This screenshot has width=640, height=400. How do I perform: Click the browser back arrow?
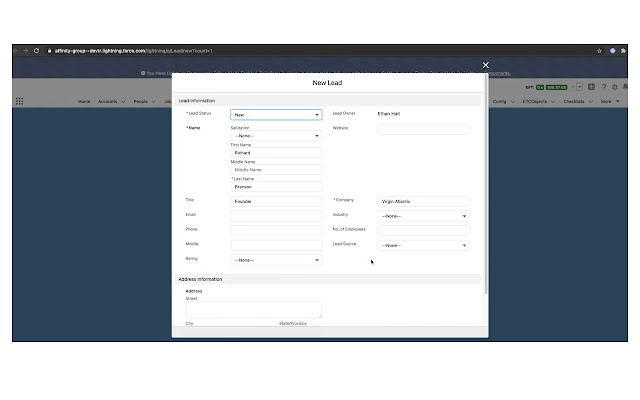click(x=15, y=50)
